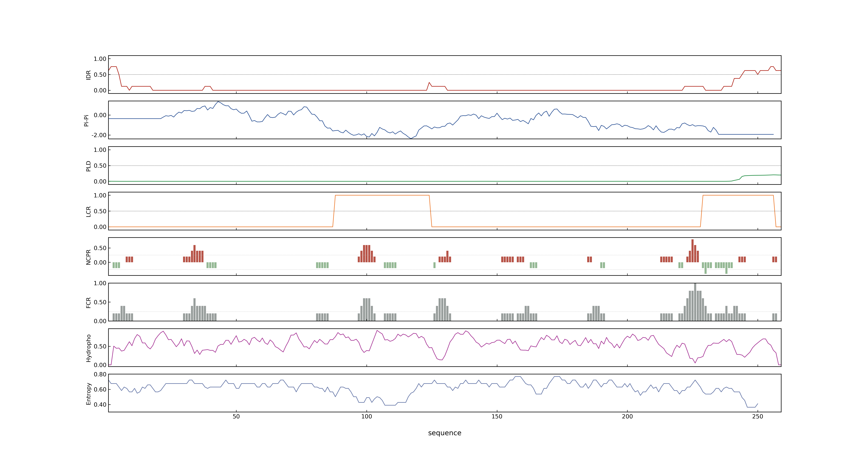Click the tallest red NCPR bar near position 225
Screen dimensions: 868x463
coord(692,251)
